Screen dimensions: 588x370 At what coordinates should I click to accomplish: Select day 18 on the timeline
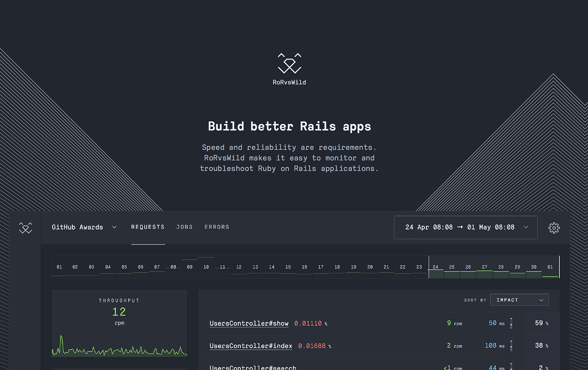click(337, 267)
